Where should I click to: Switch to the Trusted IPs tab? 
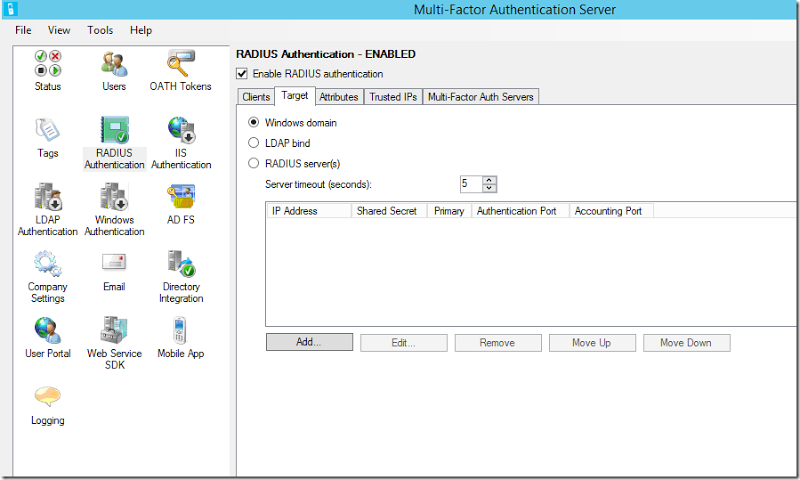393,97
